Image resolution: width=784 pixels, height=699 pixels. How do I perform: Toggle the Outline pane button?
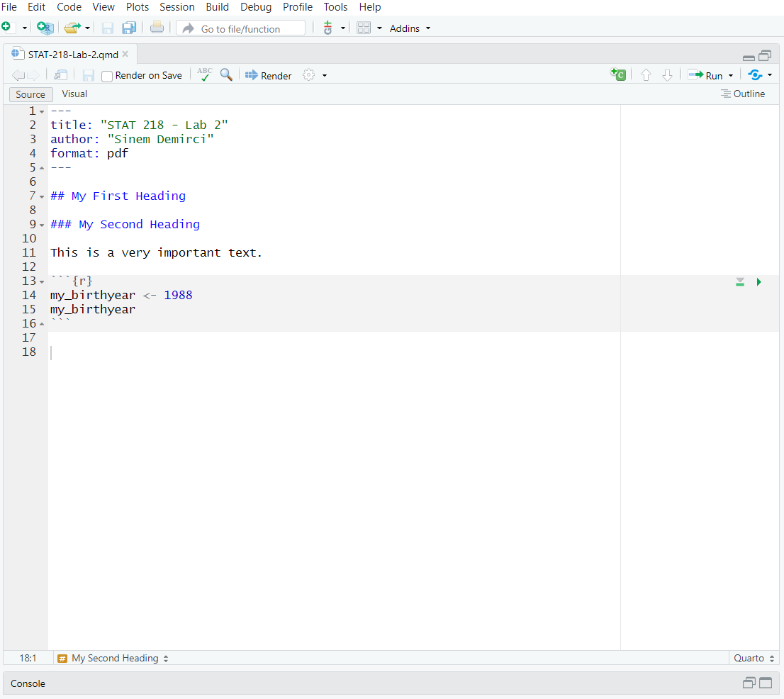pos(743,94)
